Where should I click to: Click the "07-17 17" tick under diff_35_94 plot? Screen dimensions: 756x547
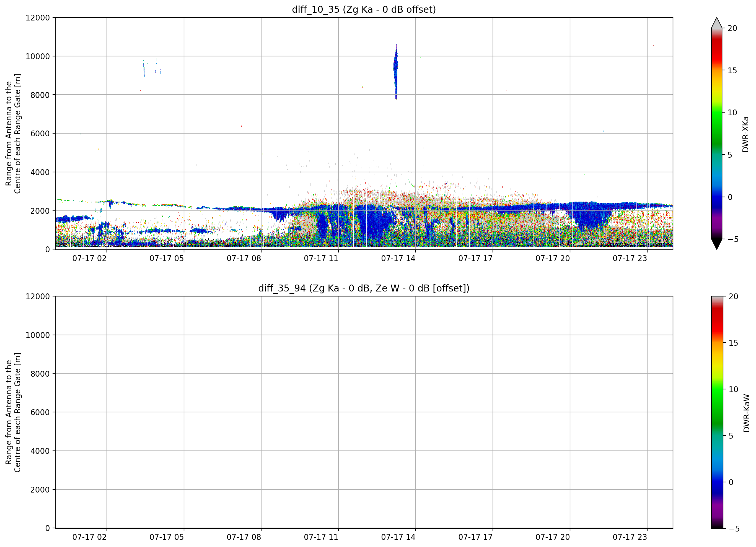tap(475, 537)
